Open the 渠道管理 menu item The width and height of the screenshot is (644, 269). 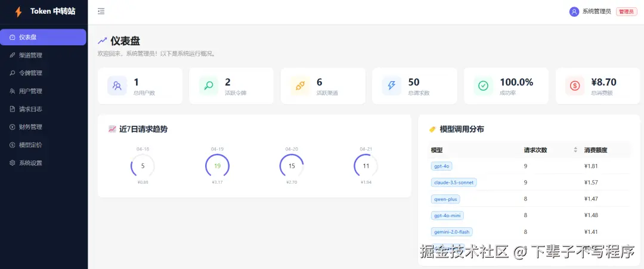[x=43, y=55]
